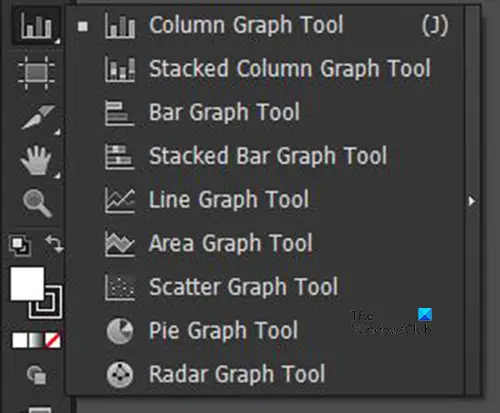
Task: Set Color mode button
Action: (x=20, y=340)
